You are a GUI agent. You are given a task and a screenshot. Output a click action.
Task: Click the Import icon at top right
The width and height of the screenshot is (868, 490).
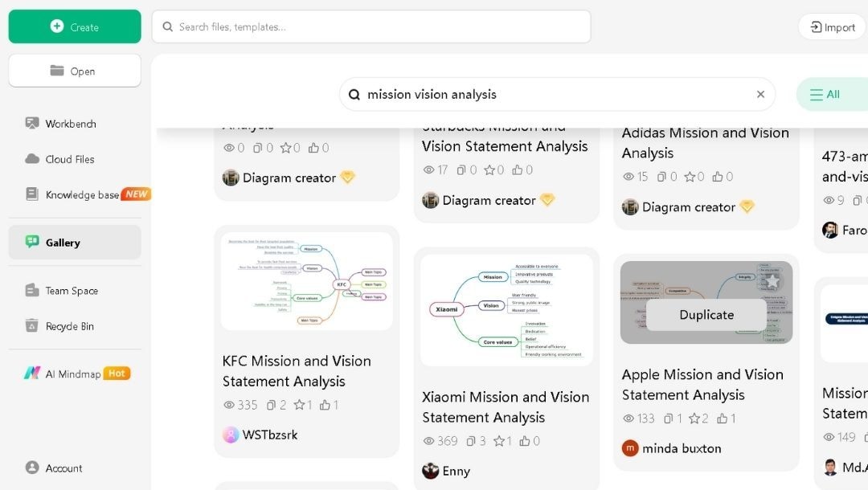[x=817, y=27]
